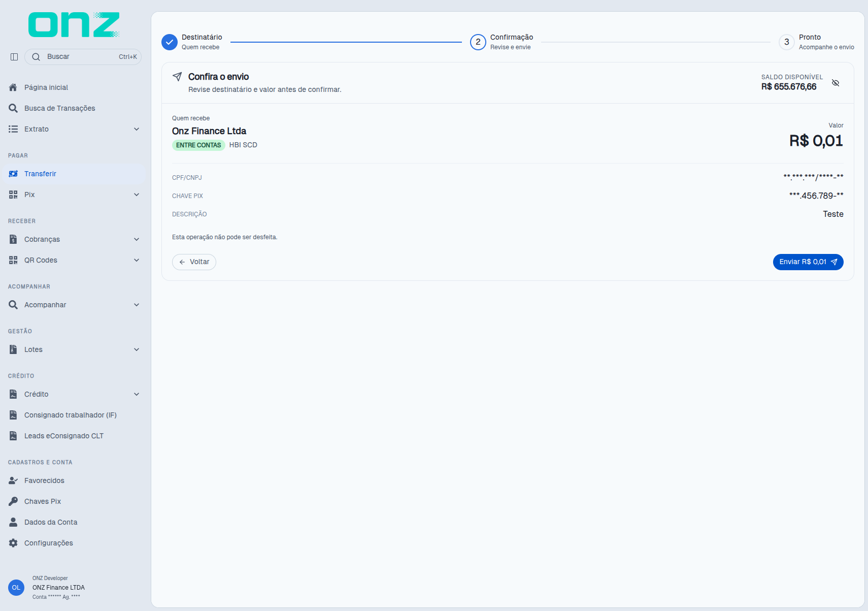Click the search magnifier icon

click(x=36, y=57)
